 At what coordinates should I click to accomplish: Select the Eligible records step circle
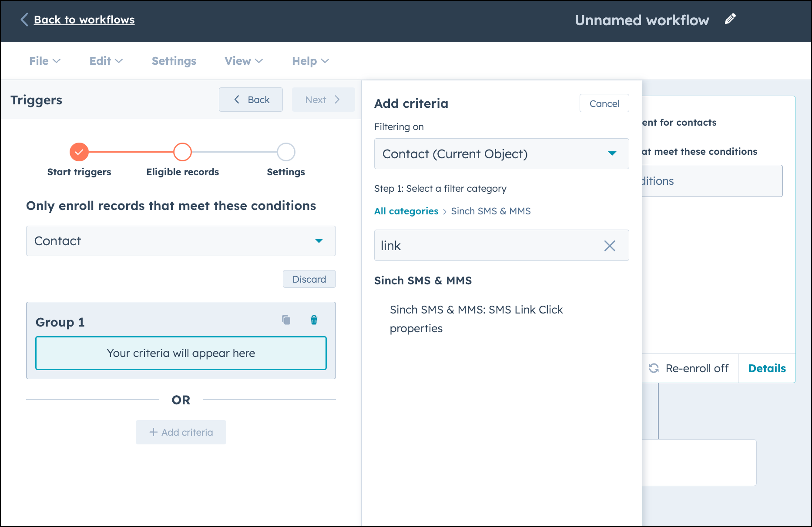(182, 152)
